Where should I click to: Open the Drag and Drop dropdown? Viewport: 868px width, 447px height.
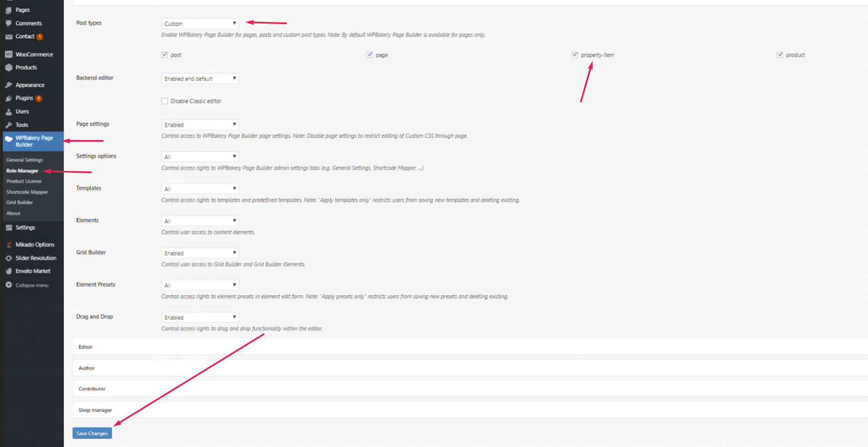click(200, 317)
